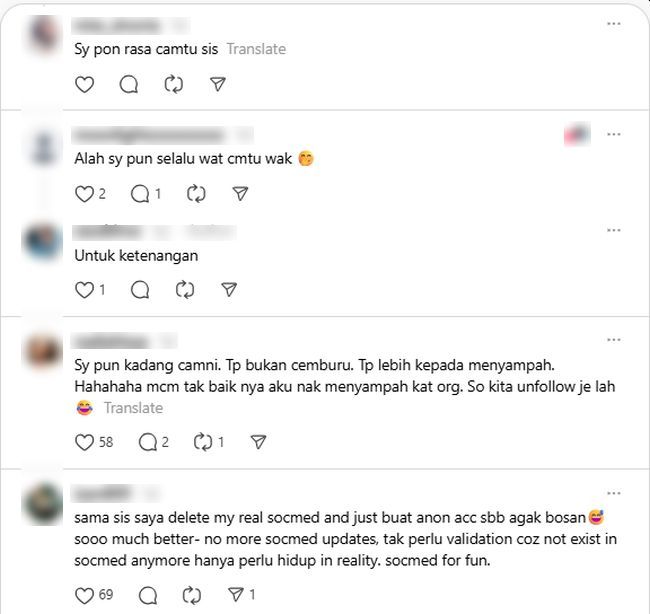This screenshot has width=650, height=614.
Task: Open avatar of 'sama sis saya delete' commenter
Action: click(43, 504)
